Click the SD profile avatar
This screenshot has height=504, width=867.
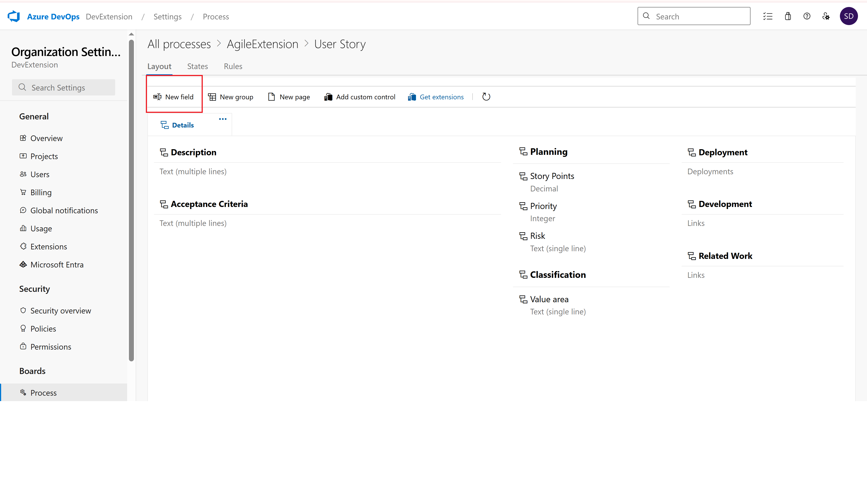848,16
